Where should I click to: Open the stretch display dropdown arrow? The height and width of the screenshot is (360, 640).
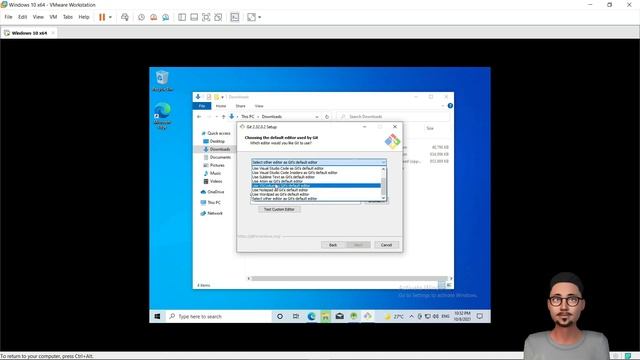(x=260, y=17)
